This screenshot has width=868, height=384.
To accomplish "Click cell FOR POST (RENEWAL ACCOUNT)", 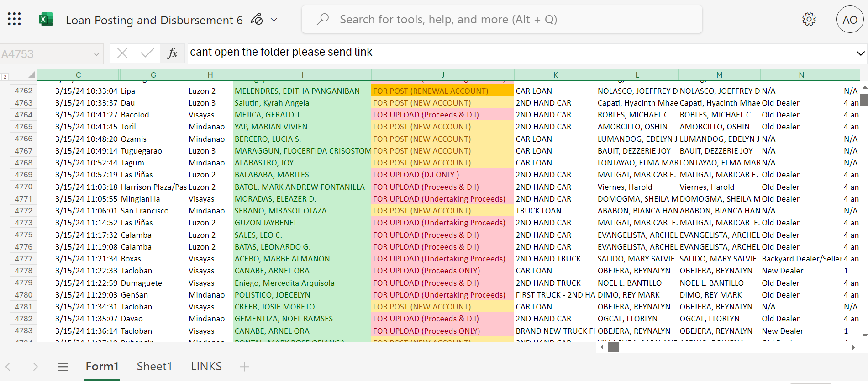I will point(443,91).
